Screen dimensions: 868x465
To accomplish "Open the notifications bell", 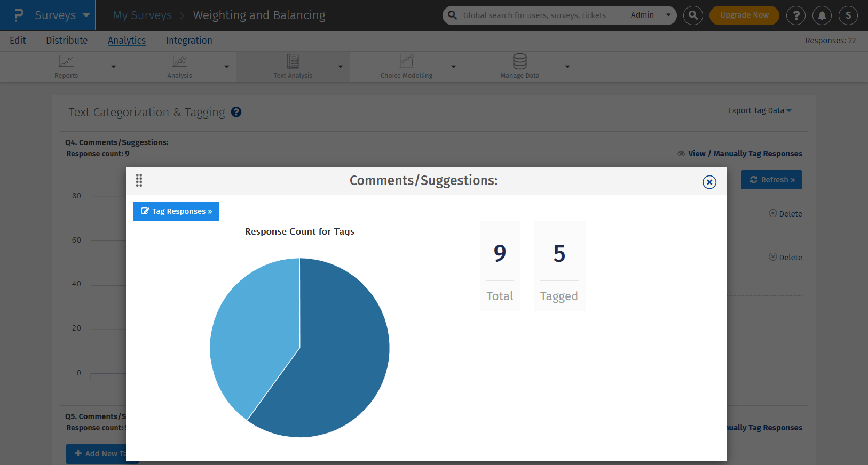I will coord(822,15).
